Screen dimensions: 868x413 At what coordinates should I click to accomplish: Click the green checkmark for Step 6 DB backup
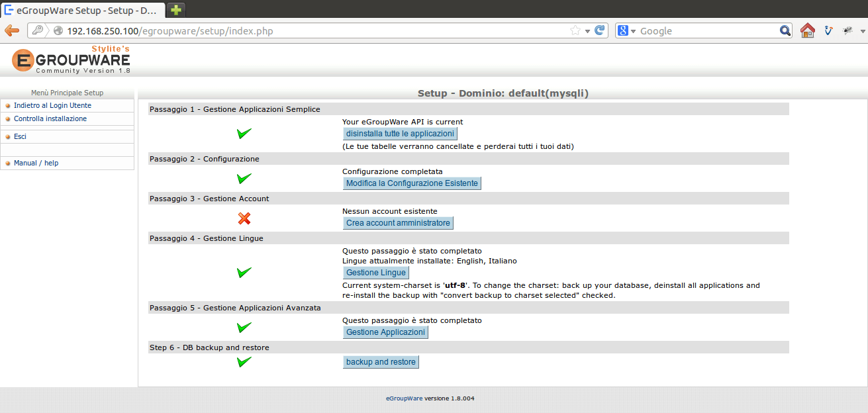[x=244, y=362]
